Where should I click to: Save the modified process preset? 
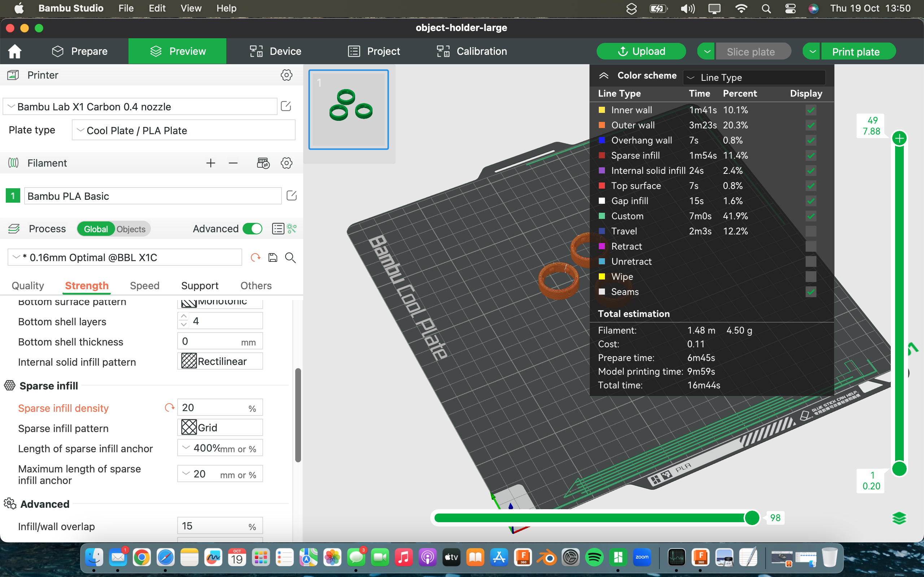point(273,257)
